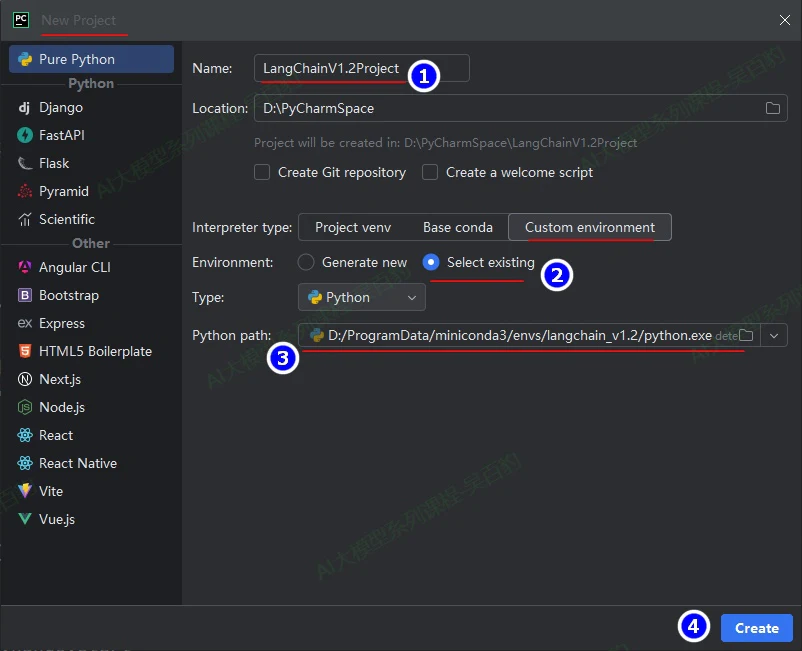Viewport: 802px width, 651px height.
Task: Click the Location path input field
Action: [521, 108]
